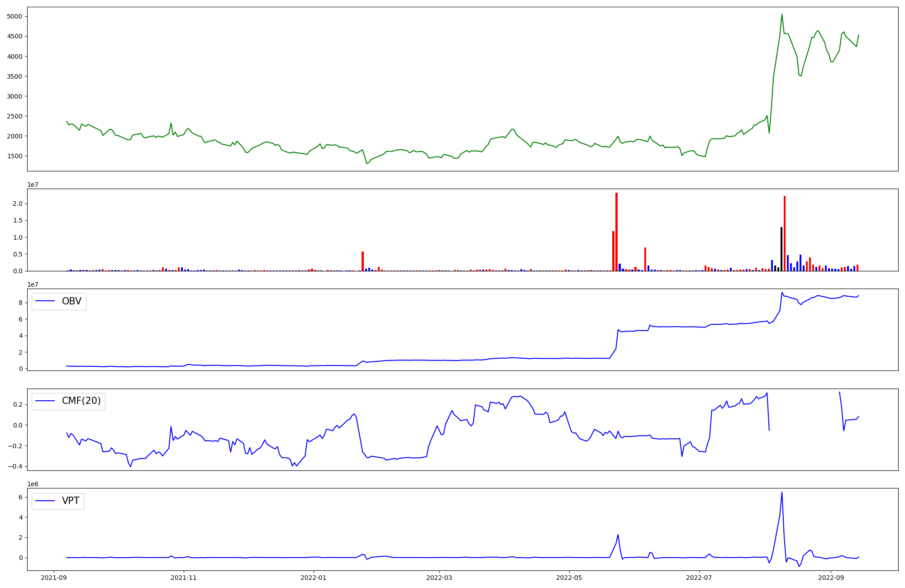The width and height of the screenshot is (905, 588).
Task: Click the blue line sample in OBV legend
Action: (x=45, y=301)
